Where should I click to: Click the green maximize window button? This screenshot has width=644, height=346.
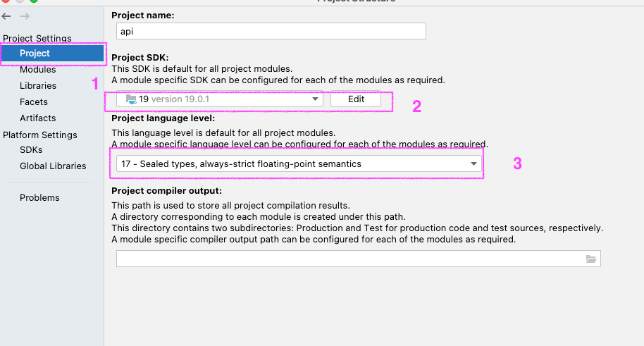(34, 1)
